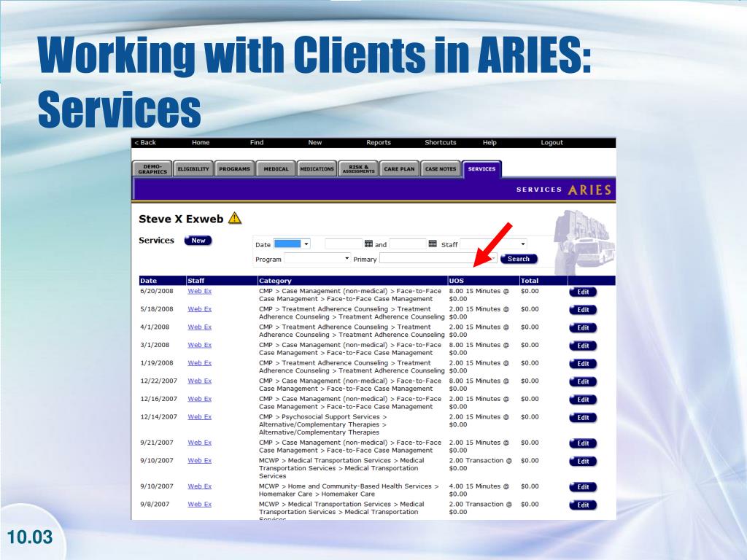Edit the 12/16/2007 service entry
This screenshot has height=560, width=747.
pos(583,400)
